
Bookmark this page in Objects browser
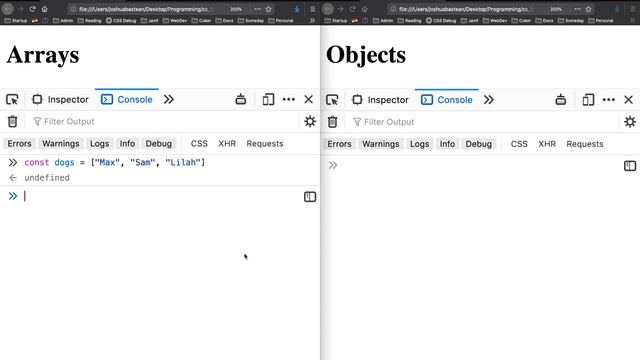(589, 9)
